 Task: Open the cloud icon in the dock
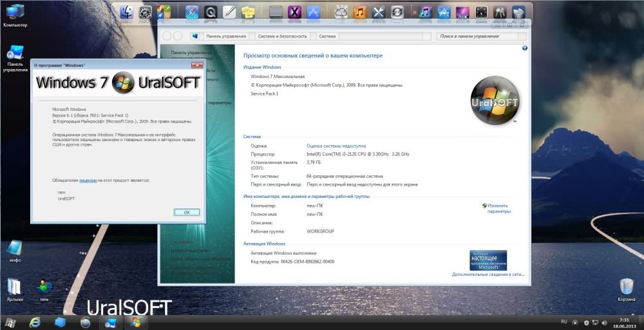point(341,12)
